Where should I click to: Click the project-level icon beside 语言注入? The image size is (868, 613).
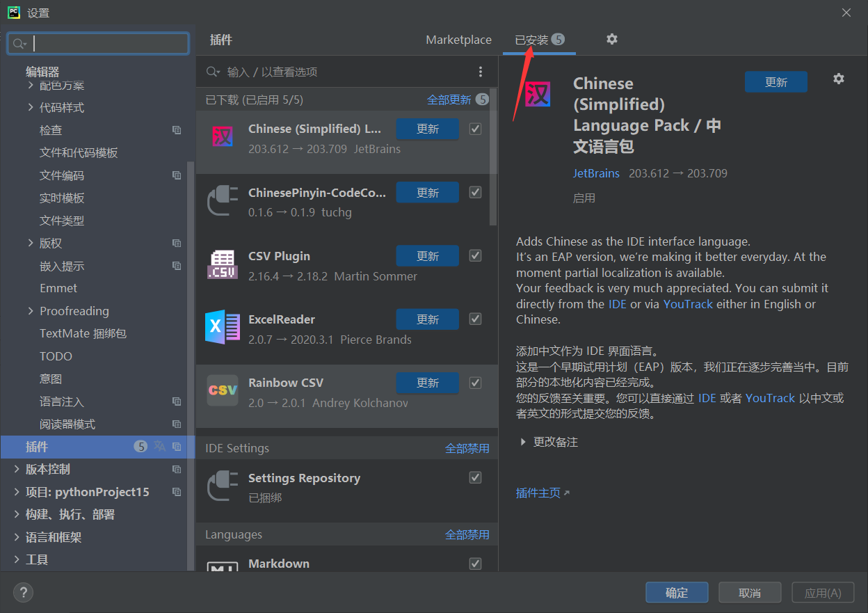pyautogui.click(x=177, y=401)
